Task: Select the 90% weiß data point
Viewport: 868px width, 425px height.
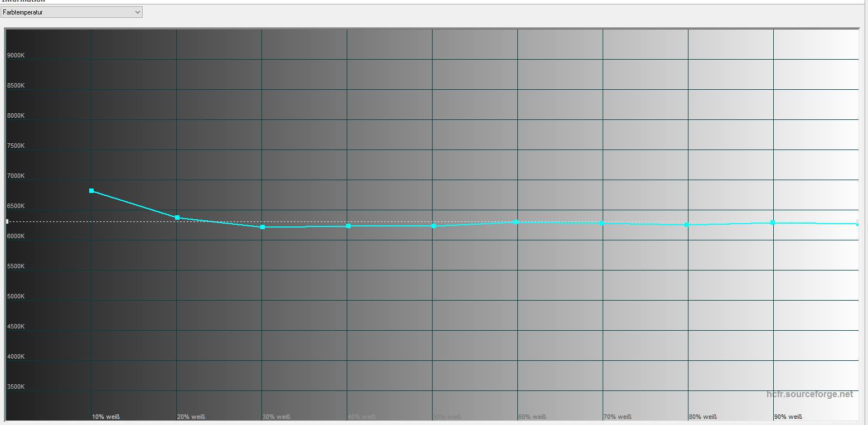Action: (x=773, y=223)
